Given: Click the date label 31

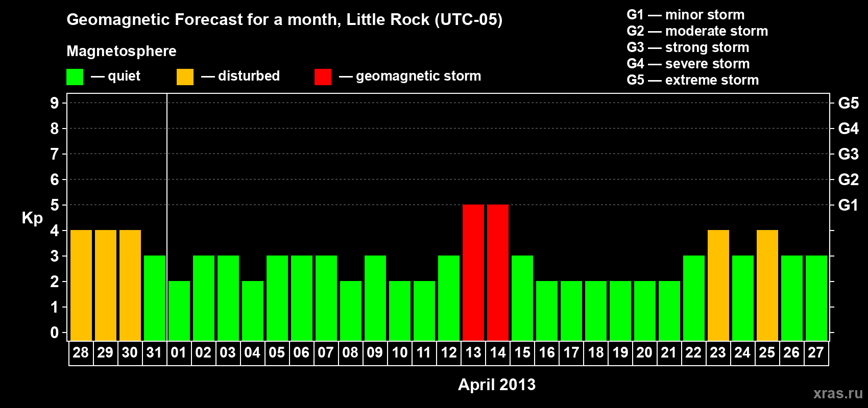Looking at the screenshot, I should 154,353.
